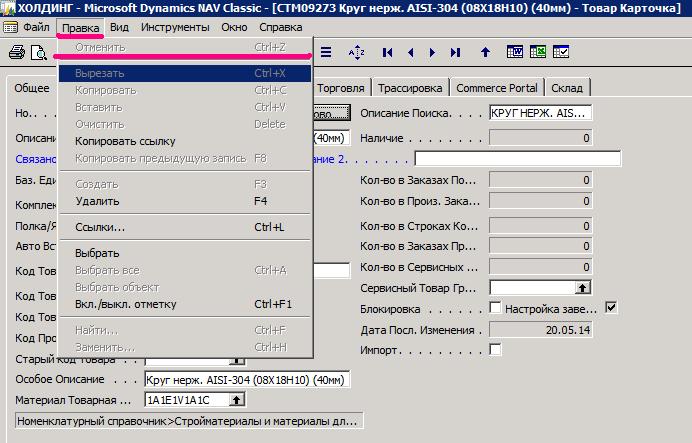Image resolution: width=692 pixels, height=443 pixels.
Task: Click the Описание Поиска input field
Action: (540, 113)
